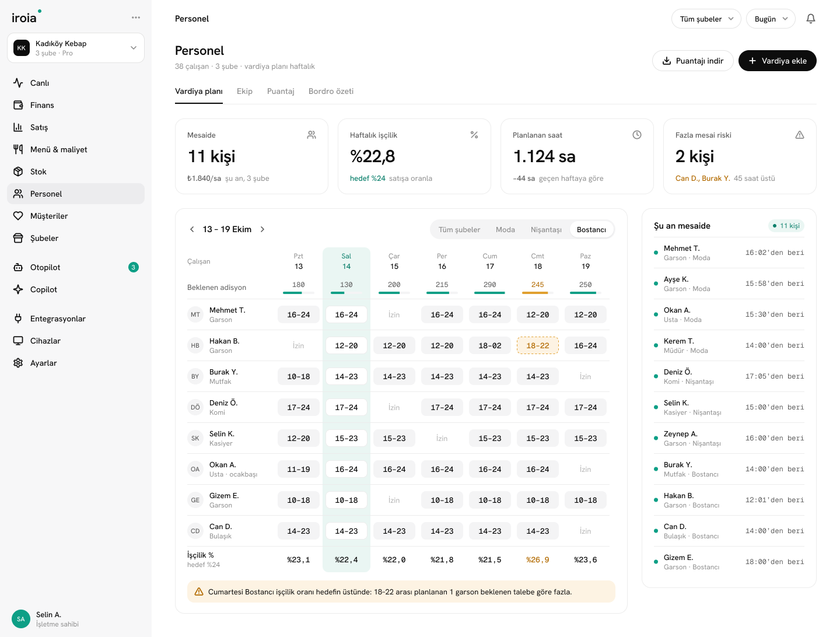Open the Puantaj tab
This screenshot has width=840, height=637.
281,92
